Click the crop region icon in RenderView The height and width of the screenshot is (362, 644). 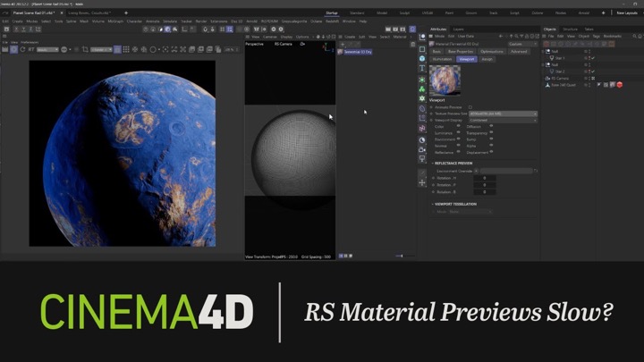(85, 49)
